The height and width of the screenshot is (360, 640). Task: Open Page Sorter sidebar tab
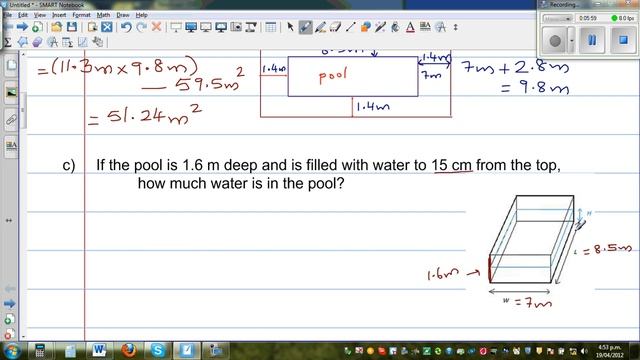(x=11, y=65)
